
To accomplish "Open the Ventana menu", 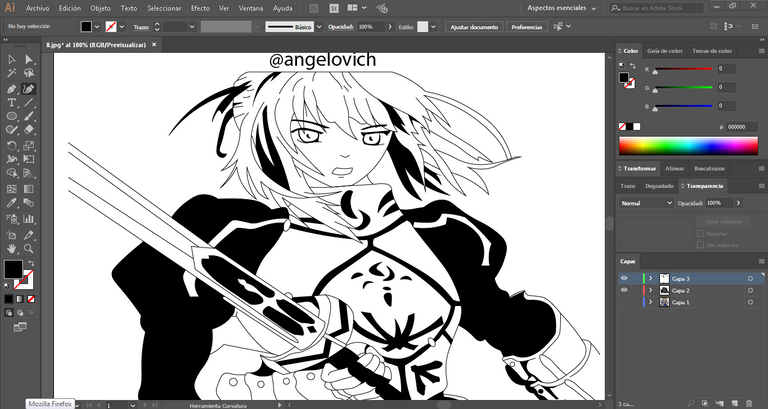I will pyautogui.click(x=251, y=8).
